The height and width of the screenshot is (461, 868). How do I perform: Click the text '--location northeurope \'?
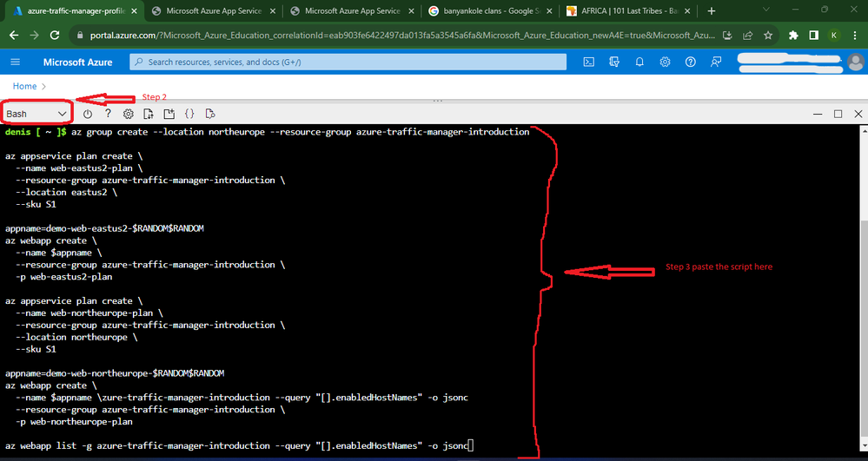pos(77,337)
